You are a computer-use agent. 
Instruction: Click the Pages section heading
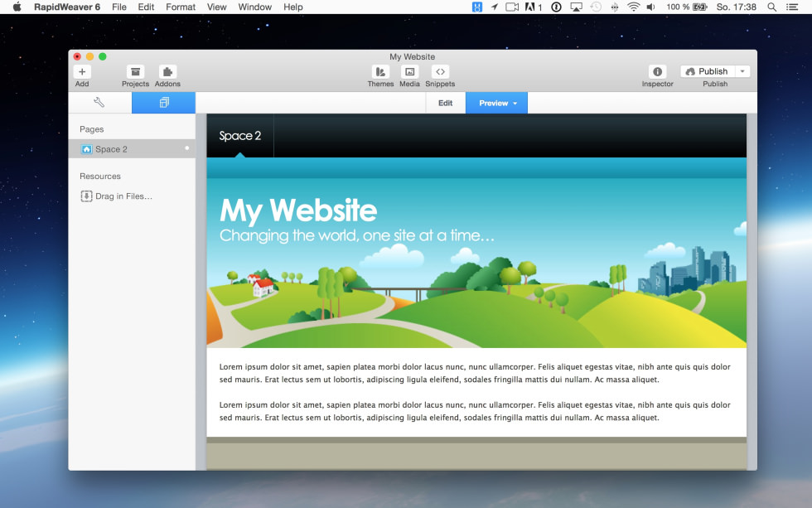coord(92,129)
